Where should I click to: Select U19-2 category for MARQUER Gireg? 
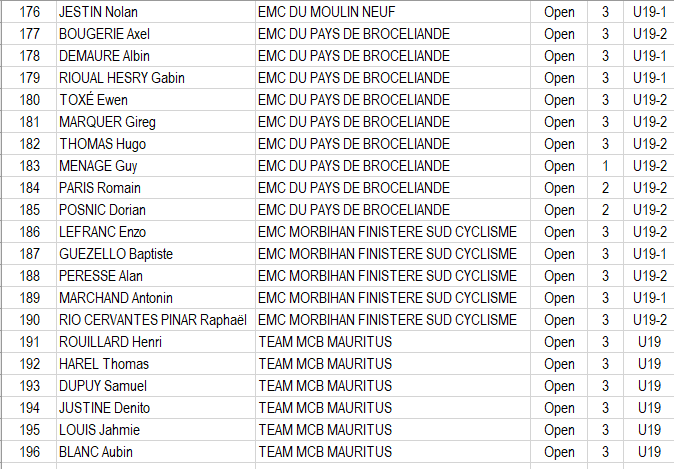click(649, 122)
